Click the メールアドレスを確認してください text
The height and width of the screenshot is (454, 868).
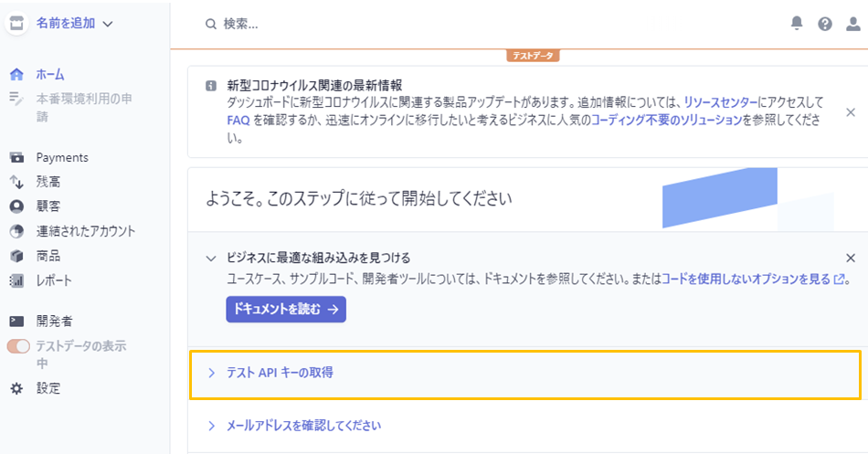pos(303,426)
